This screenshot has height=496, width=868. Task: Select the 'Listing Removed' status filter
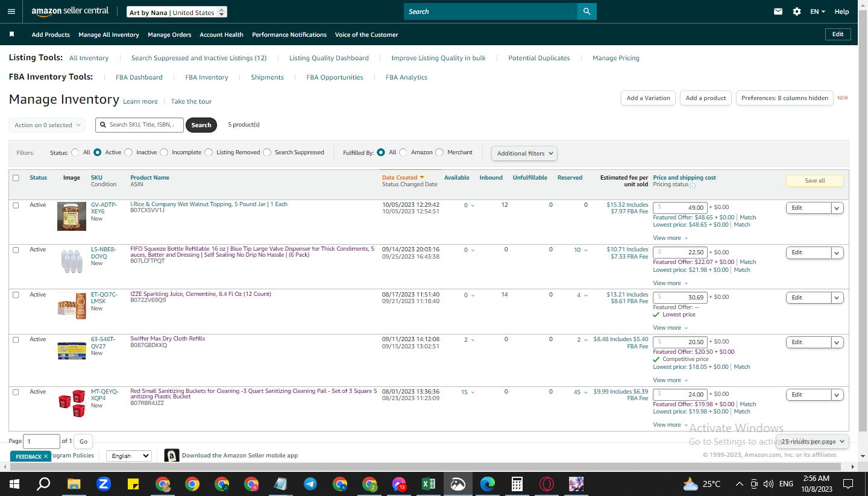pyautogui.click(x=209, y=152)
